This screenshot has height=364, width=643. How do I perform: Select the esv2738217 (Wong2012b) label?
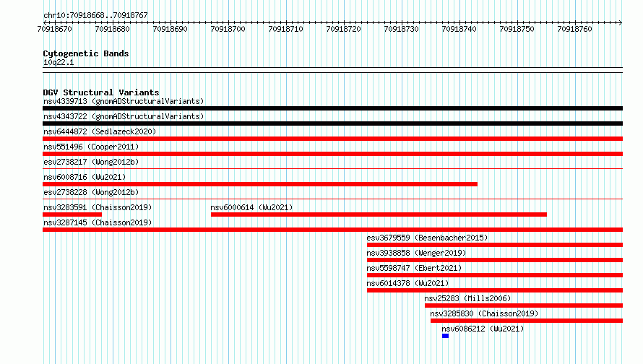coord(91,162)
